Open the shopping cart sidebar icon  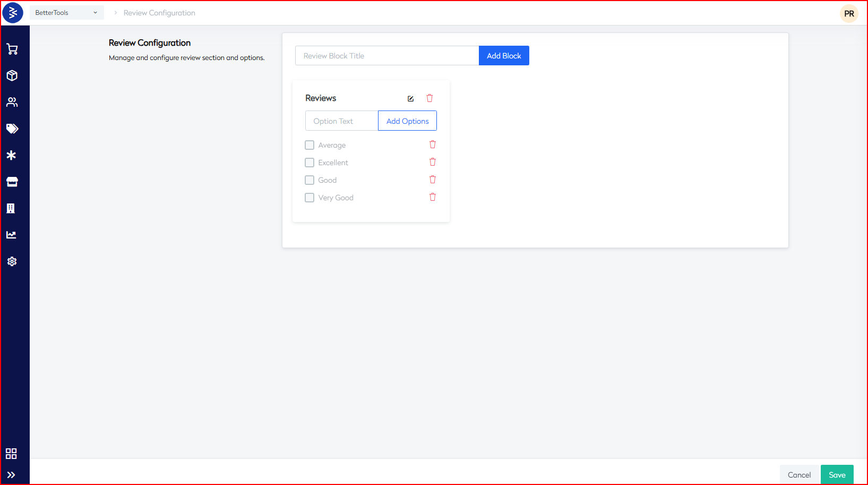point(12,49)
